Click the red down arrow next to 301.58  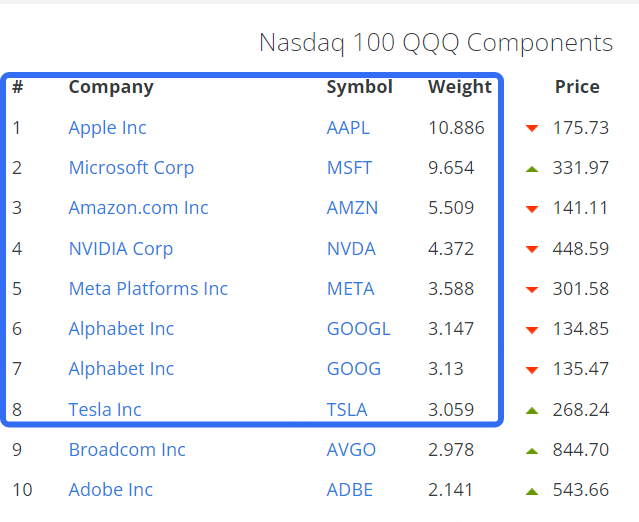(532, 289)
